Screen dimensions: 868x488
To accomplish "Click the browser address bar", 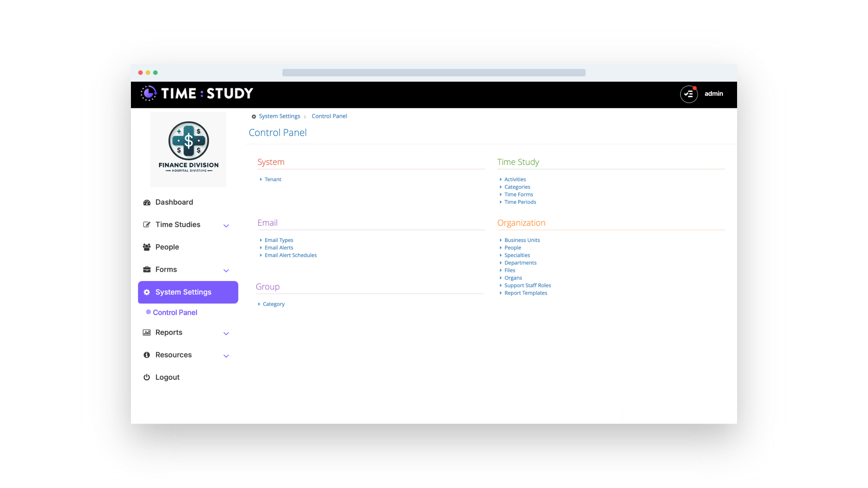I will click(434, 73).
